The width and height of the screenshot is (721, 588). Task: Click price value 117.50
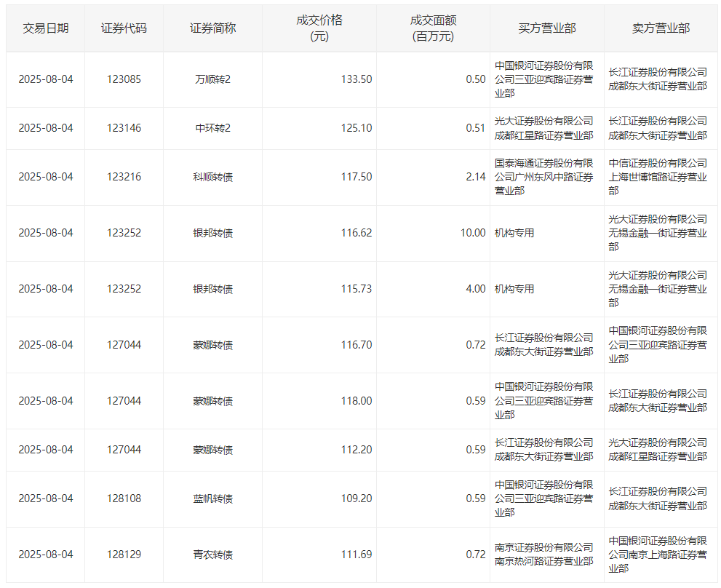tap(356, 177)
